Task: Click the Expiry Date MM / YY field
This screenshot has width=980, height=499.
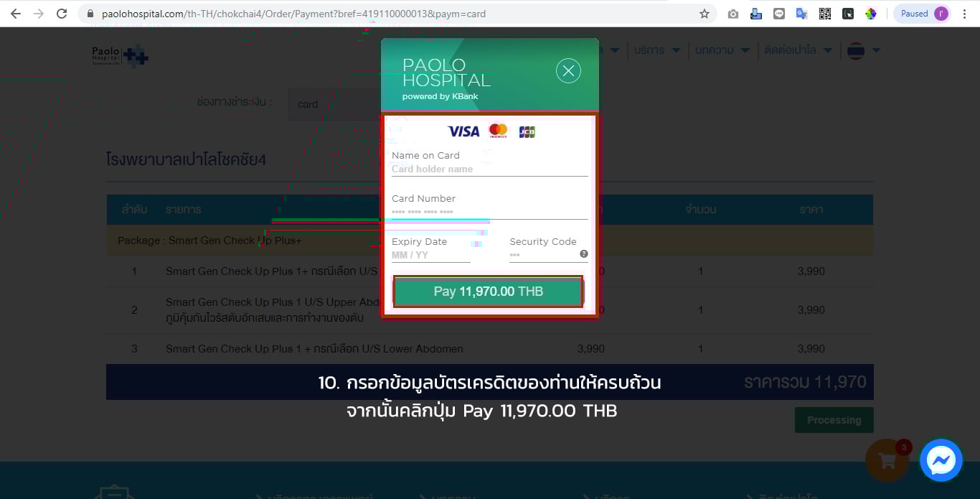Action: (430, 256)
